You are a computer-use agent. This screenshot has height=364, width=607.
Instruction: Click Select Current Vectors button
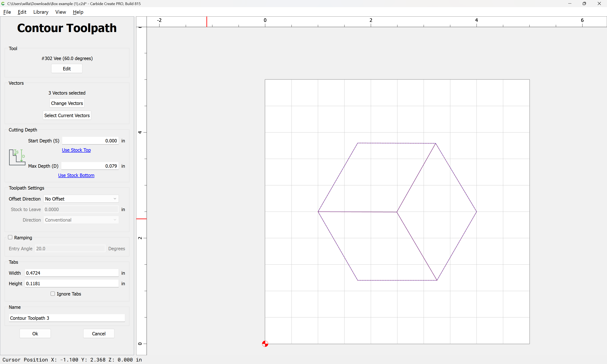click(67, 115)
